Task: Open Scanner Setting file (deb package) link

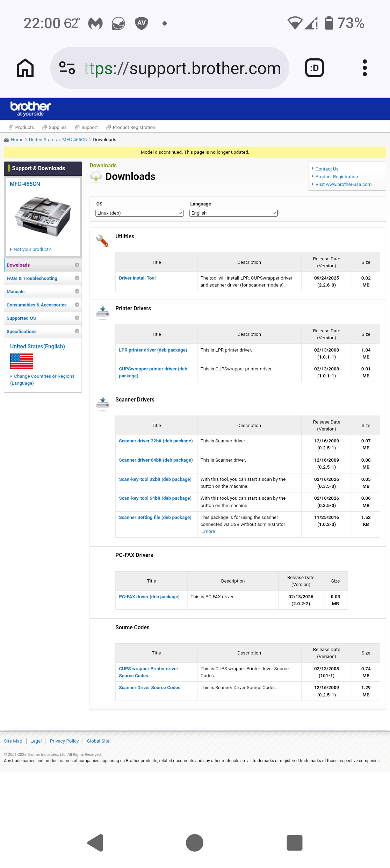Action: (155, 518)
